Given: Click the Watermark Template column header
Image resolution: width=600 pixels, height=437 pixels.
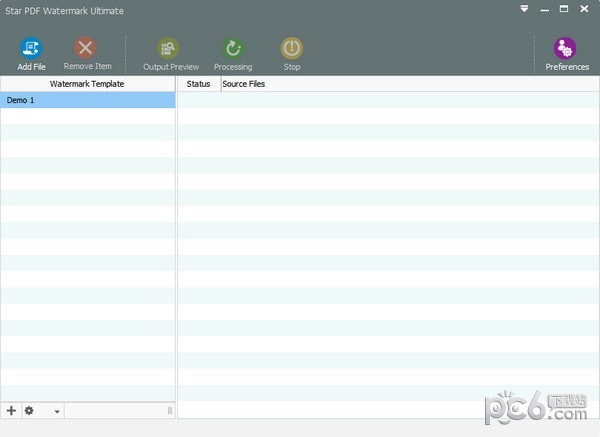Looking at the screenshot, I should 88,84.
